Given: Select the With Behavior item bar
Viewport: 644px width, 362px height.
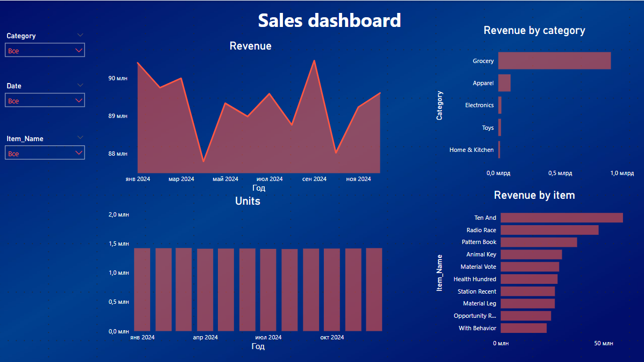Looking at the screenshot, I should click(523, 328).
